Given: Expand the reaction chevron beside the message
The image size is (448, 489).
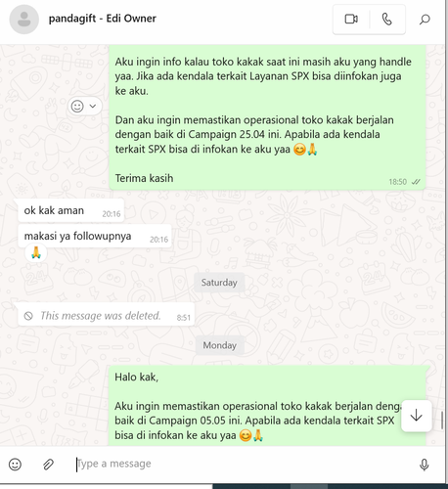Looking at the screenshot, I should coord(93,106).
